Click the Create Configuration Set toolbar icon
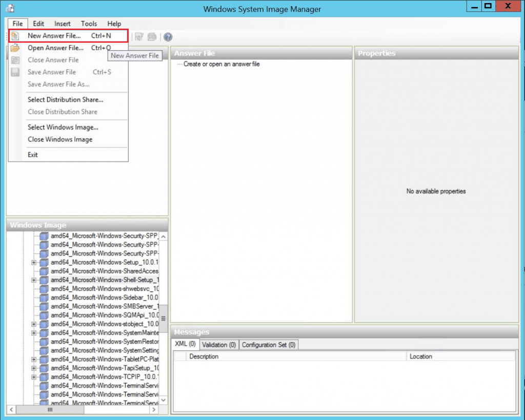Viewport: 525px width, 420px height. [152, 37]
